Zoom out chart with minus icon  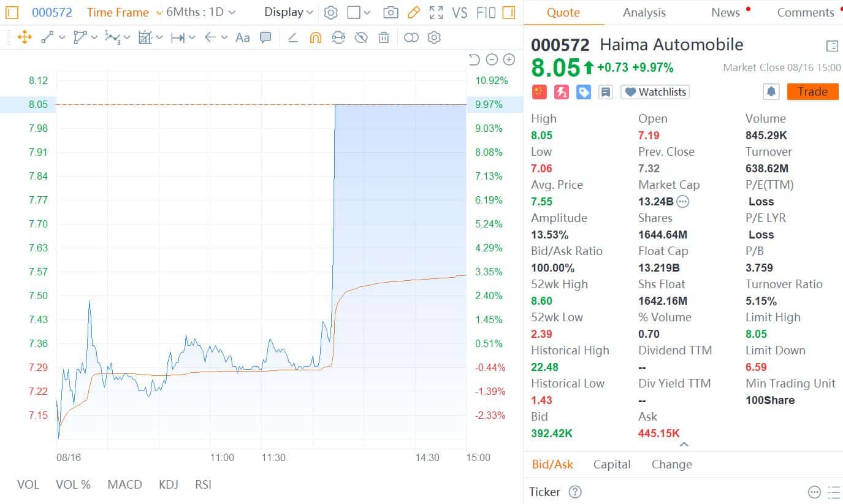492,59
